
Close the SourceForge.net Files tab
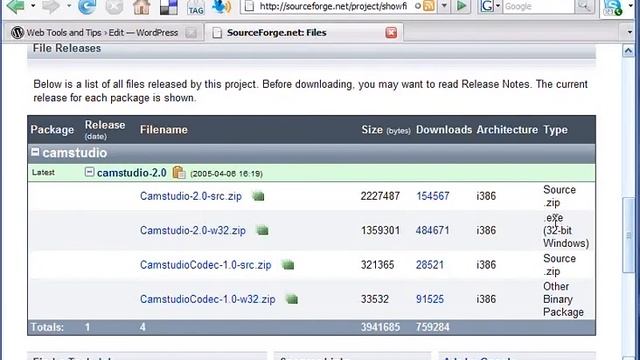pyautogui.click(x=391, y=33)
